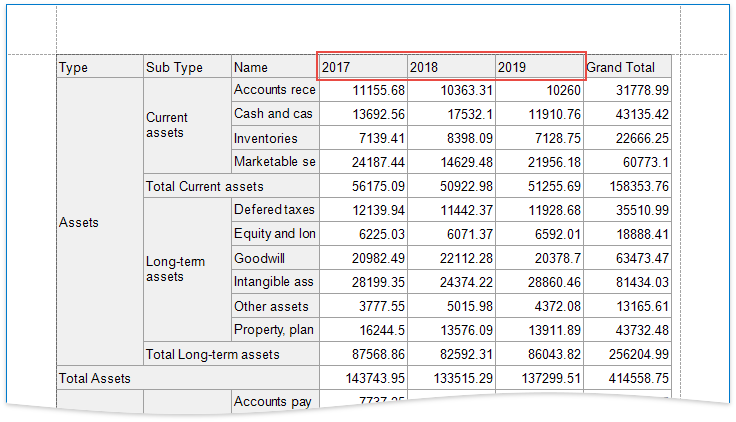The image size is (736, 422).
Task: Select the Marketable securities name cell
Action: click(274, 162)
